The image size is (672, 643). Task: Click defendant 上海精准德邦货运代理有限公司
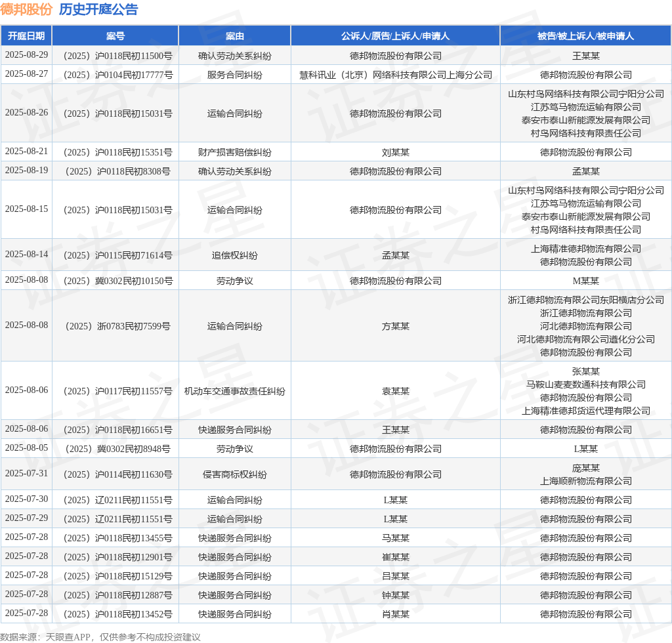click(585, 411)
